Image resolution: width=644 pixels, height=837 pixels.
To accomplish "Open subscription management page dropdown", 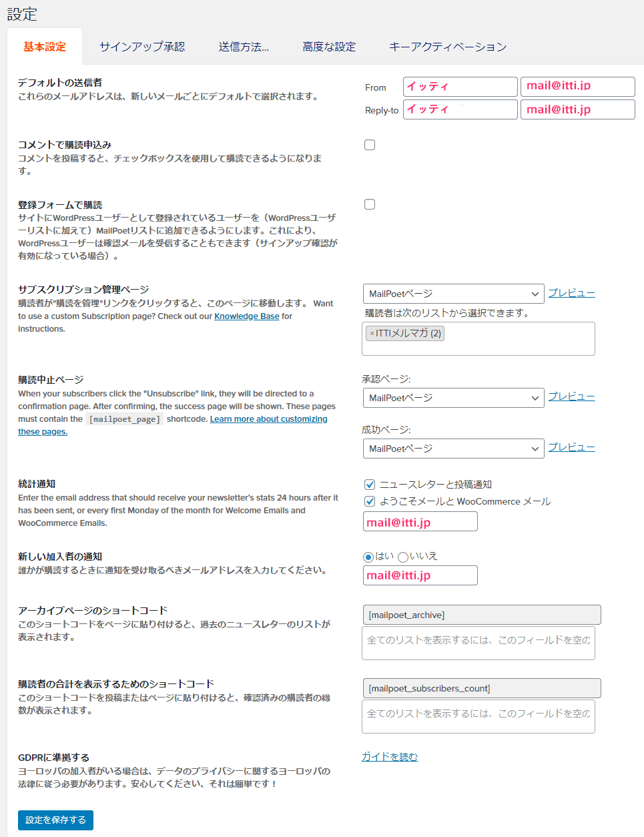I will [x=454, y=294].
